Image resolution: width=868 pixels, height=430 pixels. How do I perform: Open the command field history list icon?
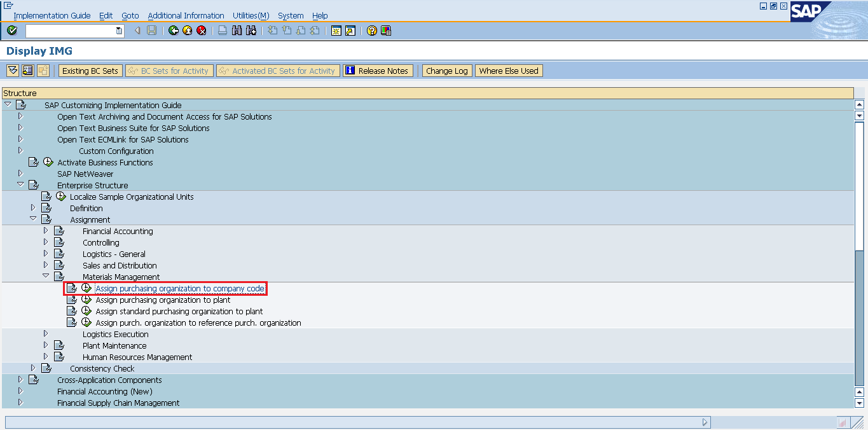pos(119,31)
